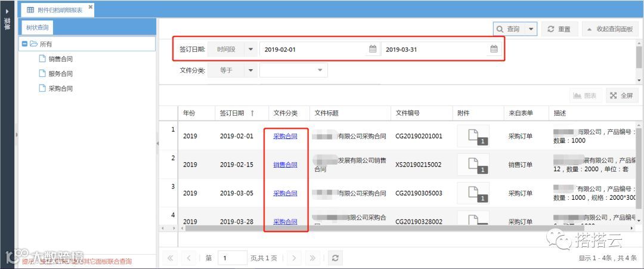This screenshot has height=269, width=644.
Task: Open 采购合同 link in row 4
Action: [x=285, y=221]
